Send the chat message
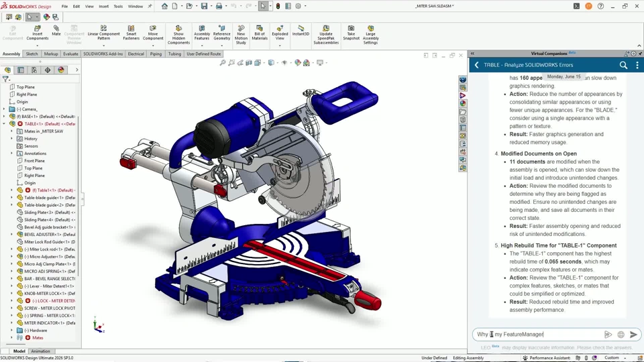This screenshot has width=644, height=362. [634, 335]
